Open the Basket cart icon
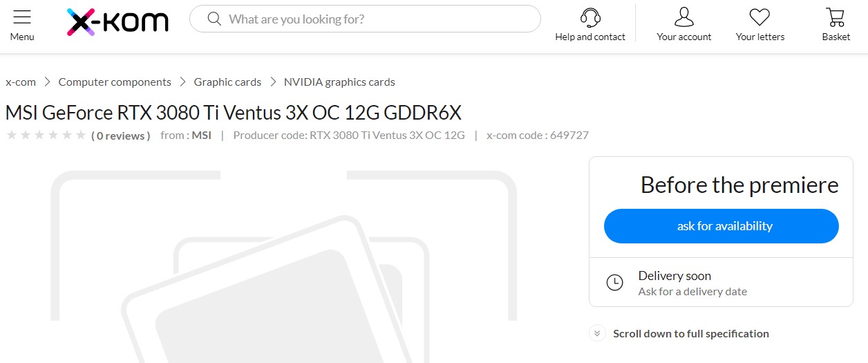Screen dimensions: 868x363 coord(836,17)
